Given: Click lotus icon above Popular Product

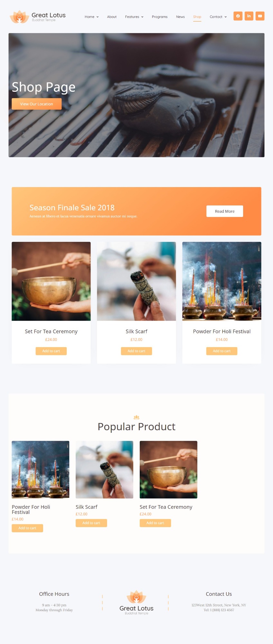Looking at the screenshot, I should 136,417.
